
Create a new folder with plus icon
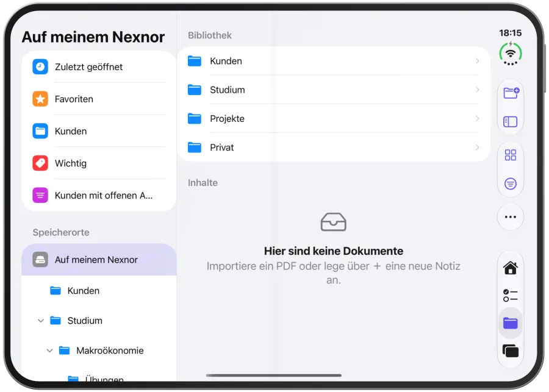pos(511,93)
